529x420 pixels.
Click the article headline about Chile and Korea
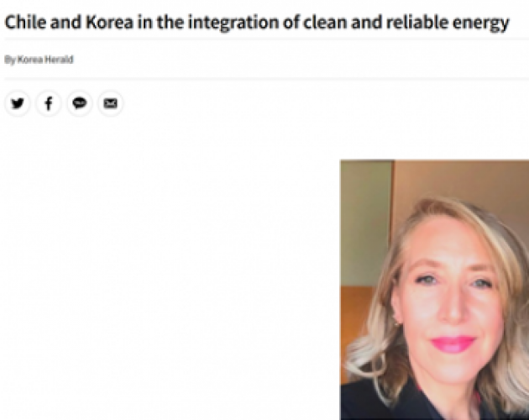point(257,23)
